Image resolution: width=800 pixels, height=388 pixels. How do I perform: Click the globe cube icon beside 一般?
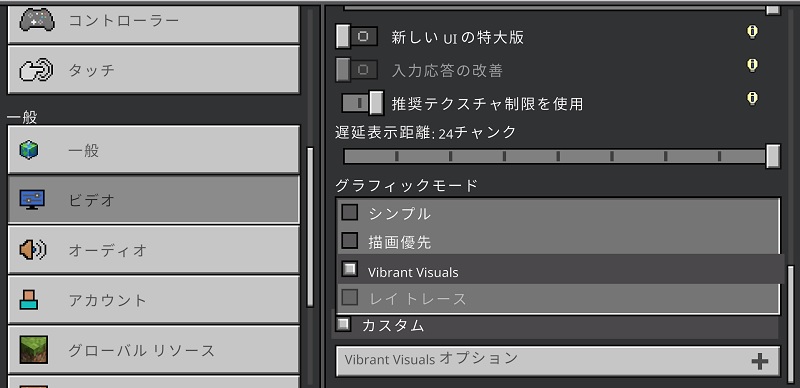point(29,150)
